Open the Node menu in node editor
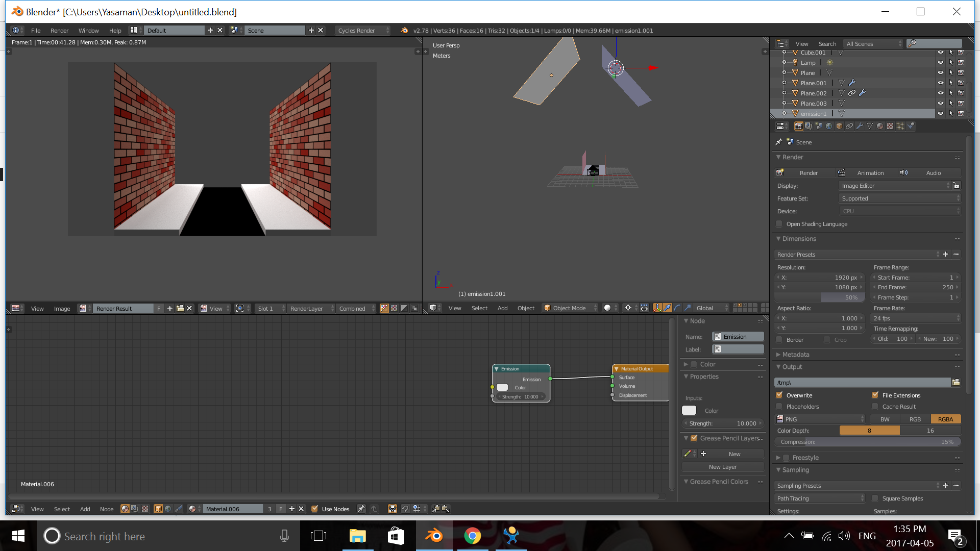Image resolution: width=980 pixels, height=551 pixels. point(107,509)
